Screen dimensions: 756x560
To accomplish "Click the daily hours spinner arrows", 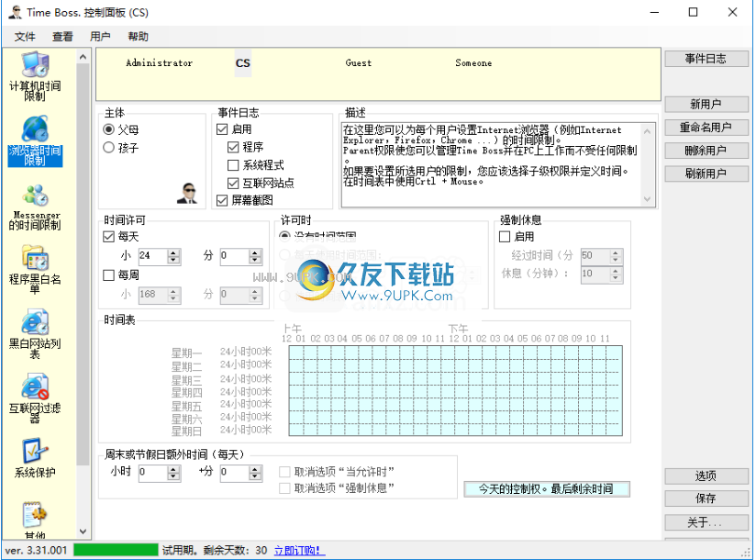I will [173, 256].
